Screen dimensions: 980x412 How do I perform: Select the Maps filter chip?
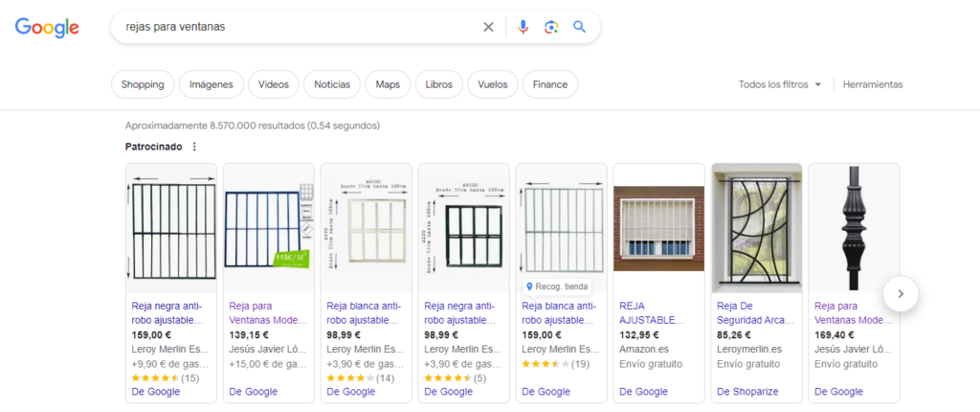(388, 84)
